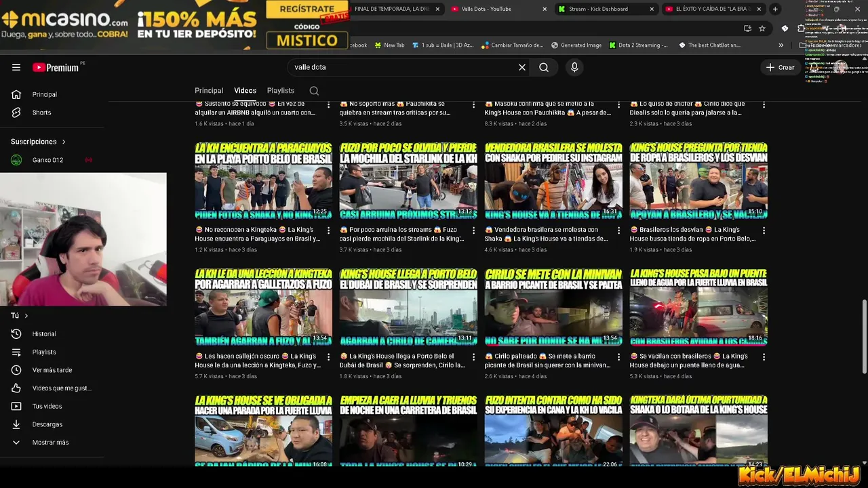
Task: Play LA KH LE DA UNA LECCIÓN thumbnail
Action: pyautogui.click(x=264, y=307)
